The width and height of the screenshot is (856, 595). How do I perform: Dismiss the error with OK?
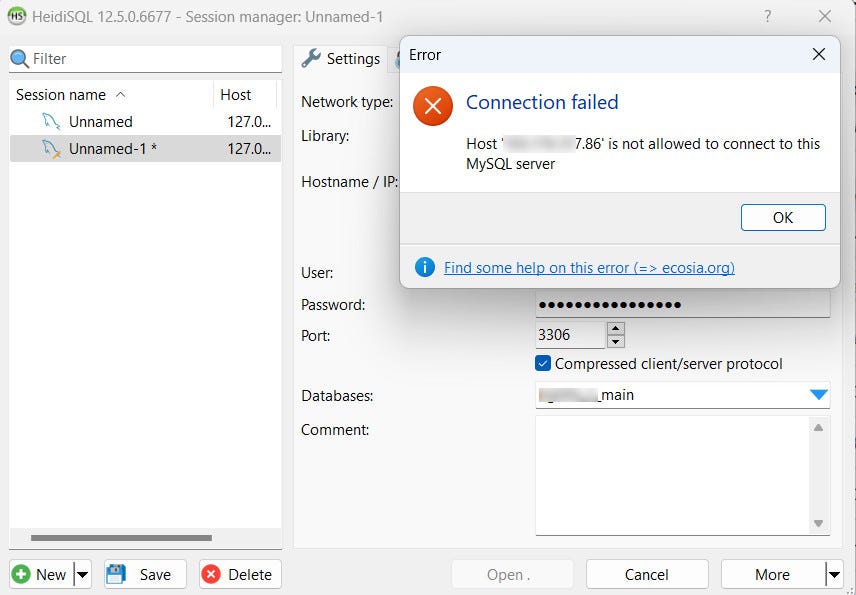pos(783,218)
